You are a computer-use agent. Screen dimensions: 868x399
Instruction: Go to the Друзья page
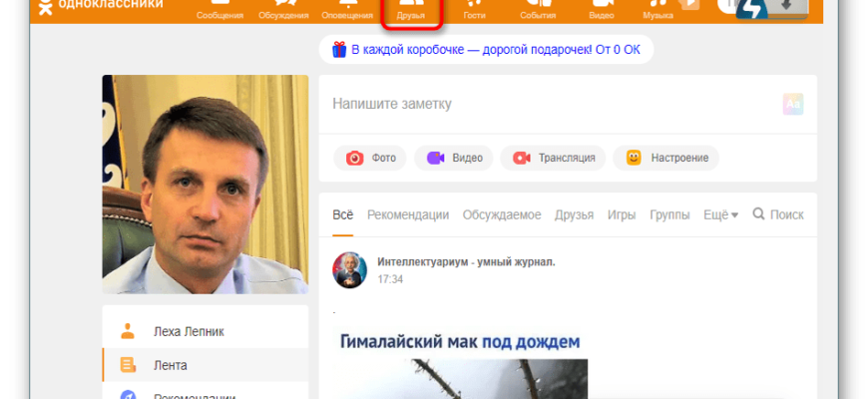411,10
